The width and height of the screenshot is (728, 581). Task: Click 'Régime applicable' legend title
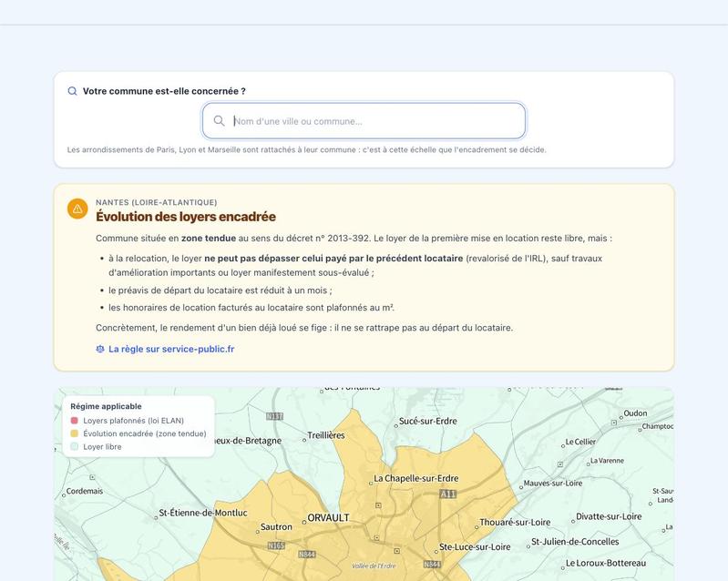pos(106,406)
